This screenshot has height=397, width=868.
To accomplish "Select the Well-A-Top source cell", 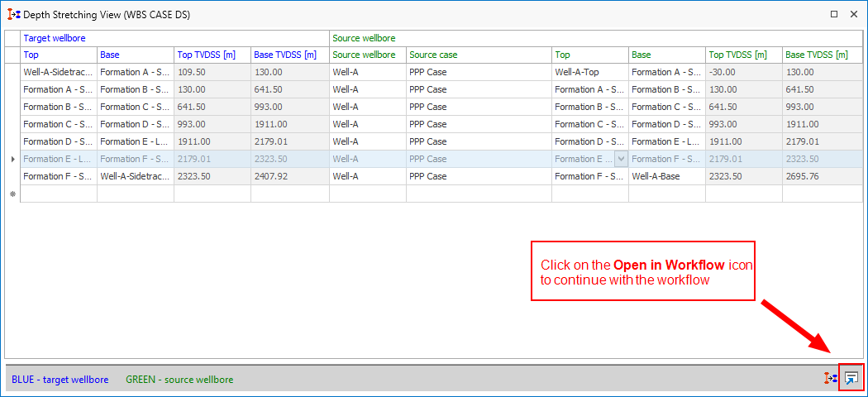I will click(x=589, y=72).
